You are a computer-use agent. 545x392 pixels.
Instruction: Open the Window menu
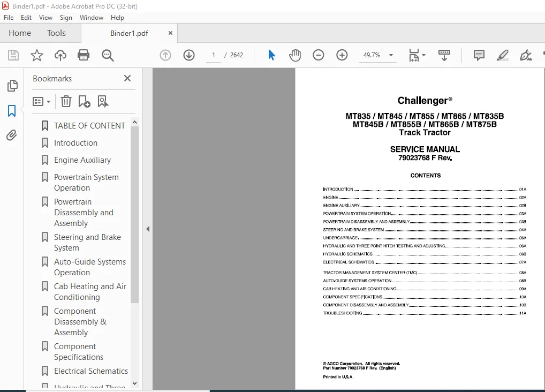tap(92, 17)
